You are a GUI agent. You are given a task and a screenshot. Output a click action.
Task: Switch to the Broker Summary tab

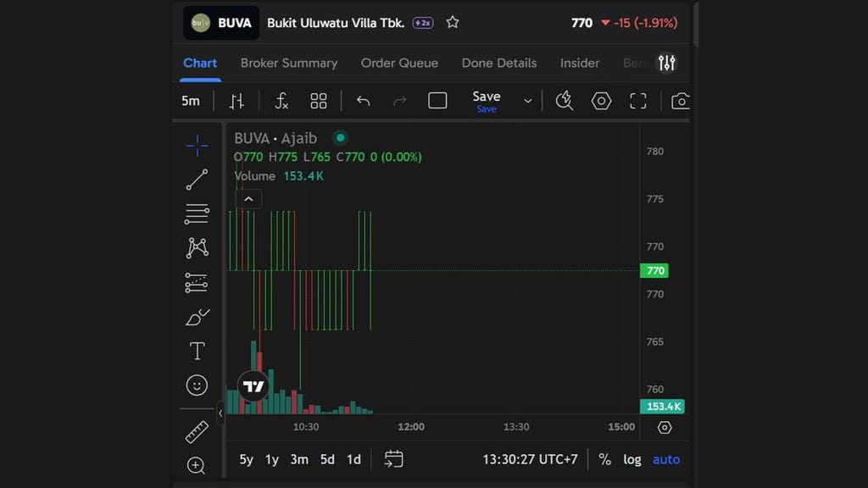pyautogui.click(x=289, y=63)
